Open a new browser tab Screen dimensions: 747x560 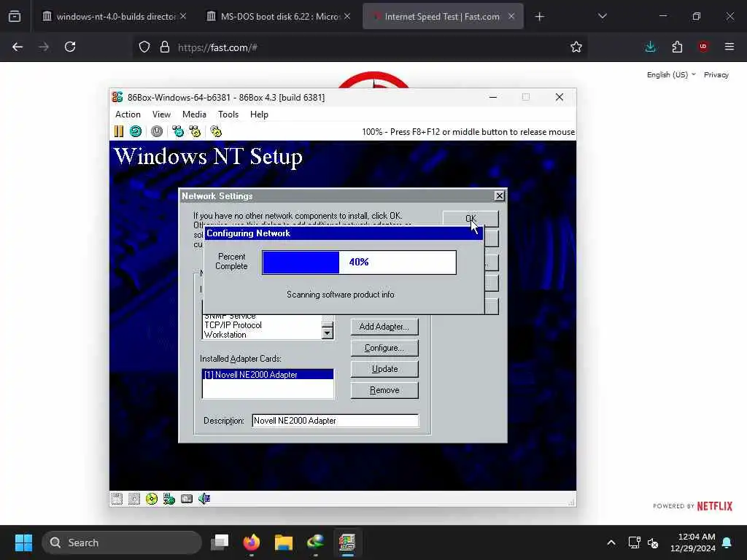click(x=539, y=17)
